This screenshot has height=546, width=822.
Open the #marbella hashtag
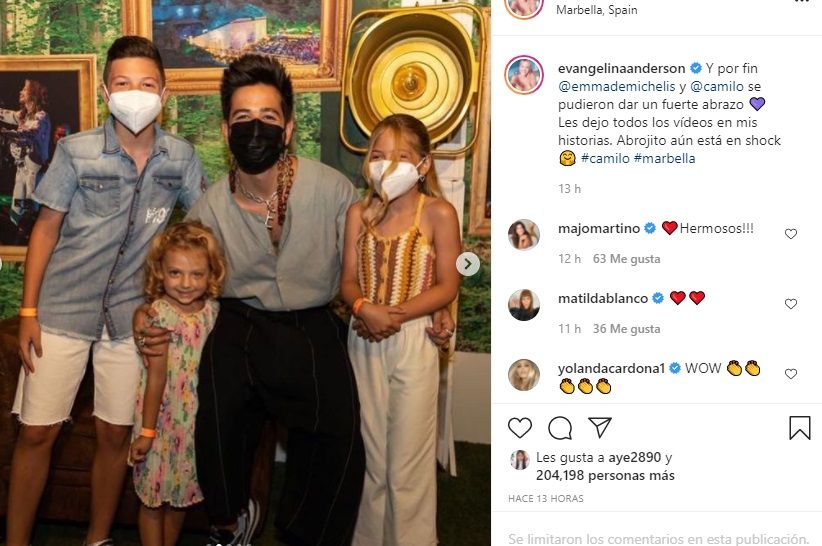click(x=664, y=158)
